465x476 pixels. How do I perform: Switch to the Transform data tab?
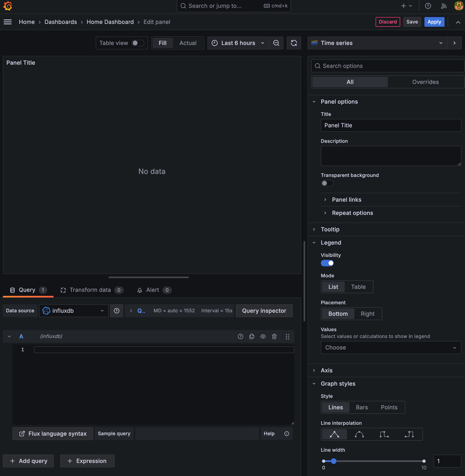point(92,290)
